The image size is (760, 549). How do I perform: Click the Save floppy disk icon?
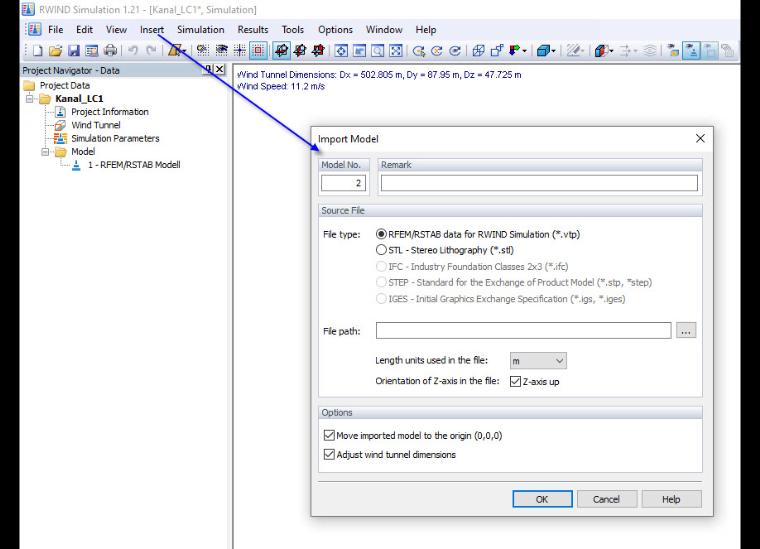click(74, 50)
